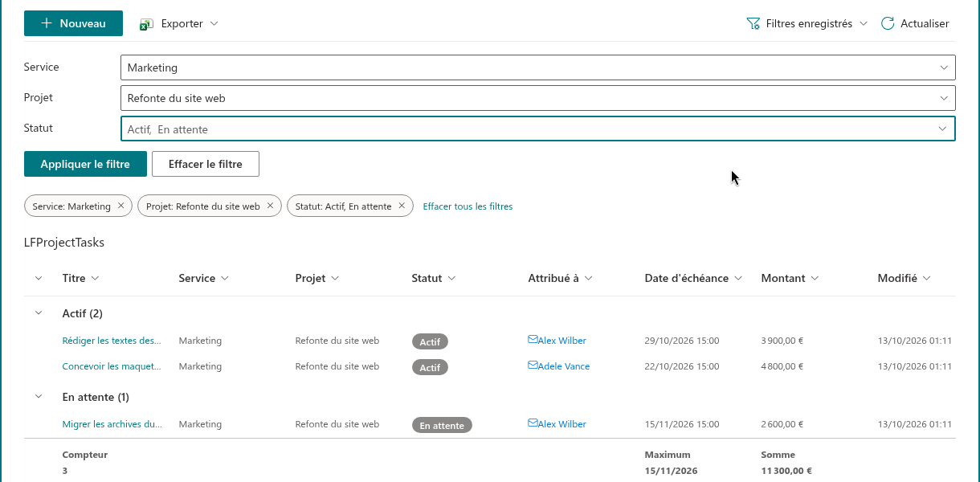
Task: Toggle the collapse-all chevron in table header
Action: click(38, 279)
